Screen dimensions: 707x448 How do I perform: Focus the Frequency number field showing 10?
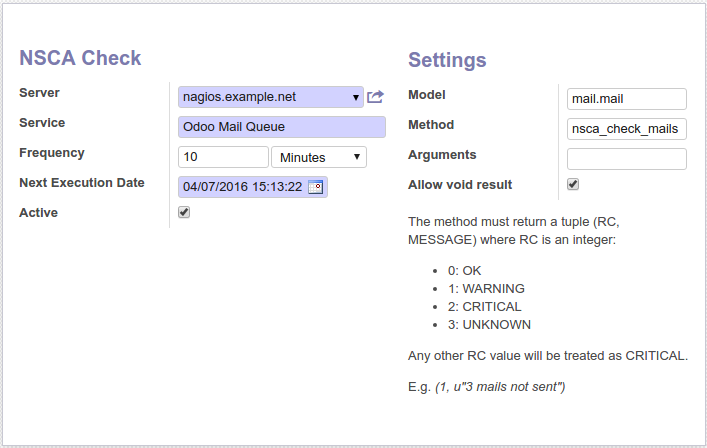click(222, 157)
